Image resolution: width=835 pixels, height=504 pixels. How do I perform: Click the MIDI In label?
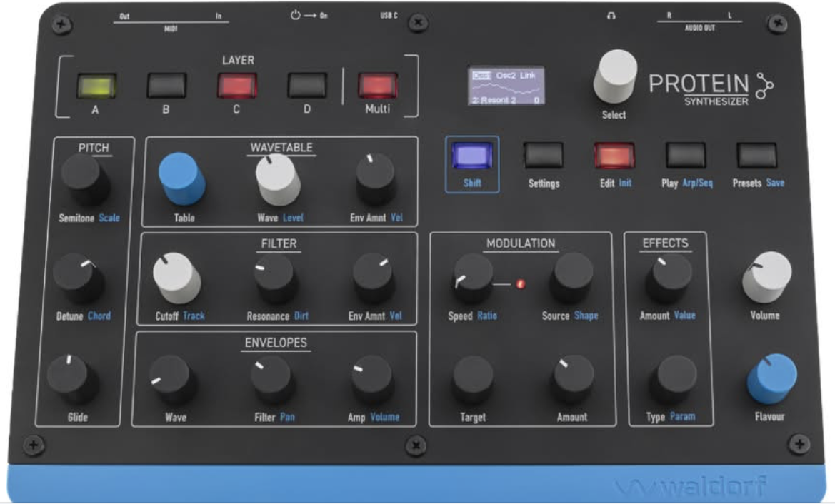click(219, 16)
